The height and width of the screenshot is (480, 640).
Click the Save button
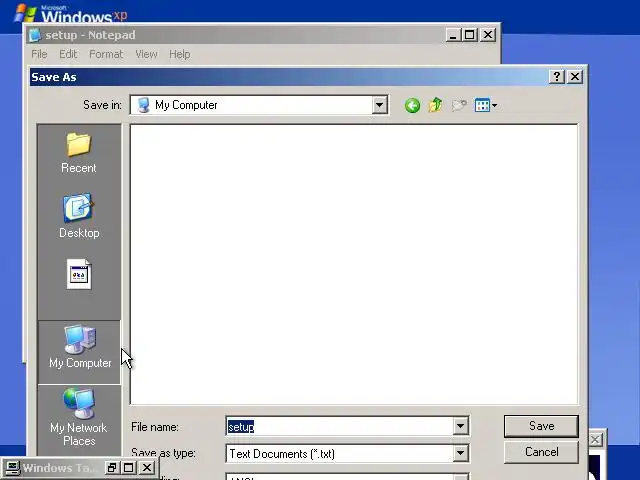point(541,426)
